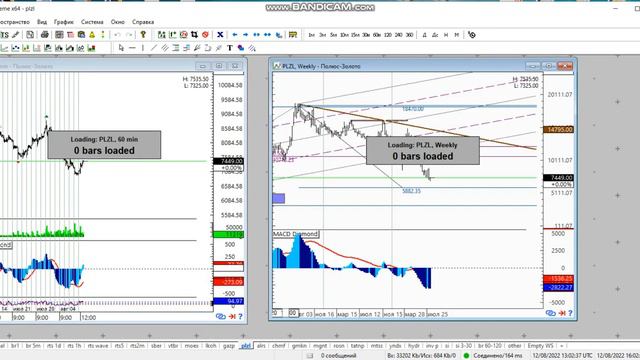Select the diagonal trend line tool
The image size is (640, 360).
pyautogui.click(x=154, y=48)
